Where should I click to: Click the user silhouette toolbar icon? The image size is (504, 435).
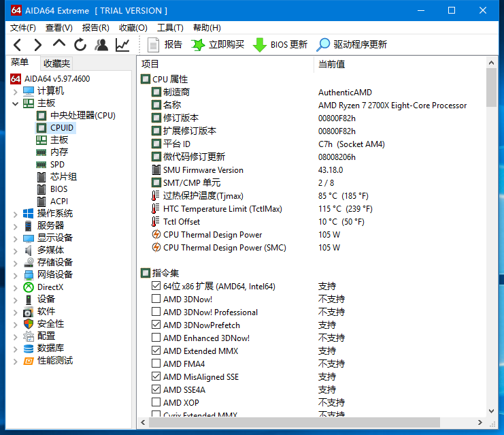[101, 45]
